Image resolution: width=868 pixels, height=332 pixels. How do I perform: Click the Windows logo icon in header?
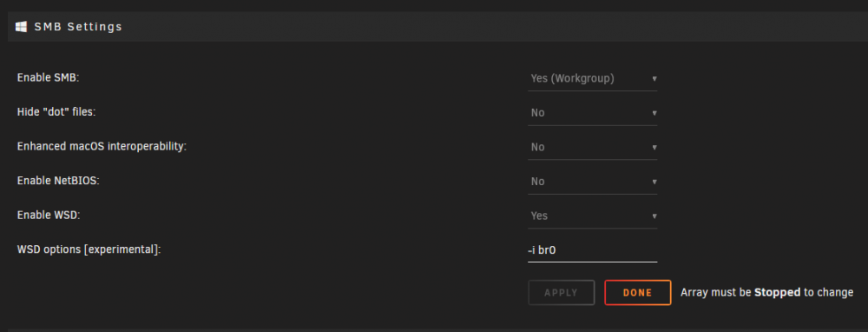click(x=21, y=27)
